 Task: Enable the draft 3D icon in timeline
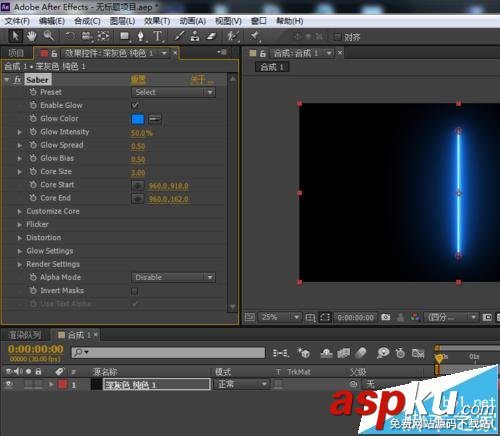304,353
